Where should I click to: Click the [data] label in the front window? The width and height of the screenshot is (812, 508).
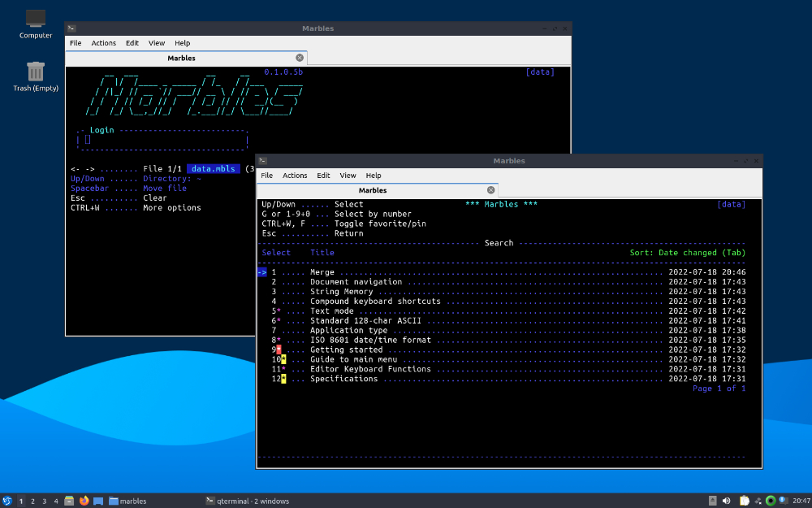coord(732,204)
